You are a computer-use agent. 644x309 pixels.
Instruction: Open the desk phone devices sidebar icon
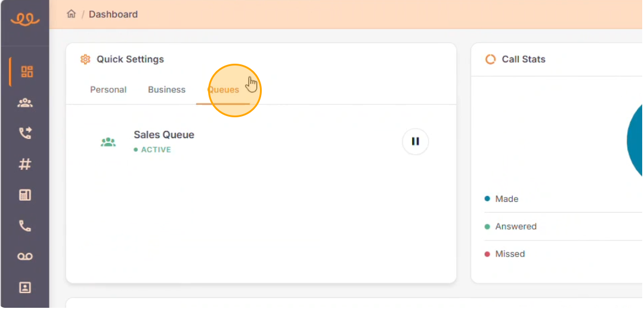25,195
